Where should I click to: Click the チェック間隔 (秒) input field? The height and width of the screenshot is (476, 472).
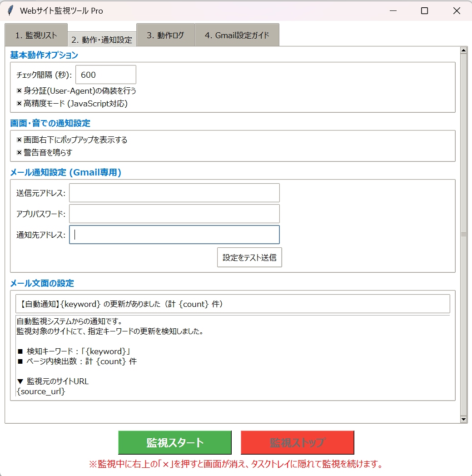tap(105, 75)
